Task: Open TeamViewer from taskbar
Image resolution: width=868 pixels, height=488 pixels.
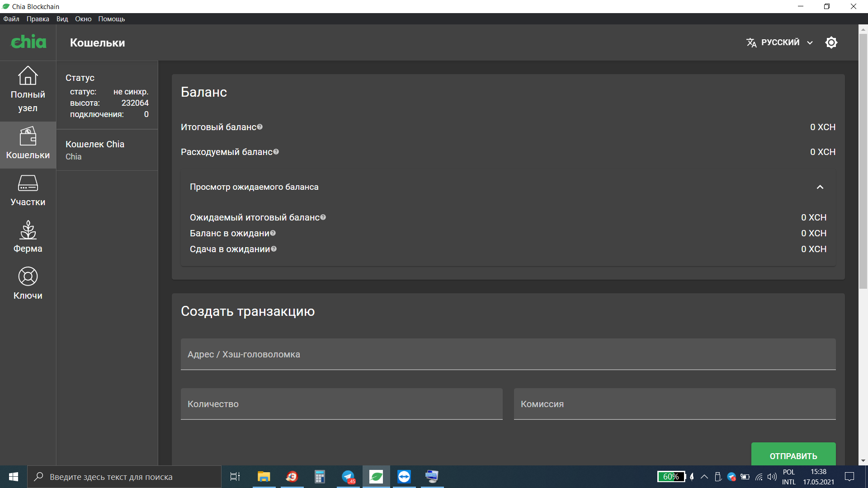Action: 404,477
